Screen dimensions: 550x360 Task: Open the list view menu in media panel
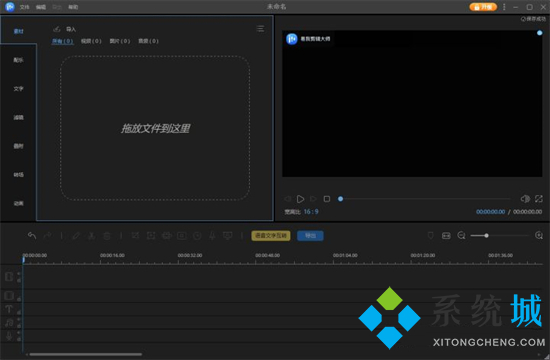[x=260, y=29]
